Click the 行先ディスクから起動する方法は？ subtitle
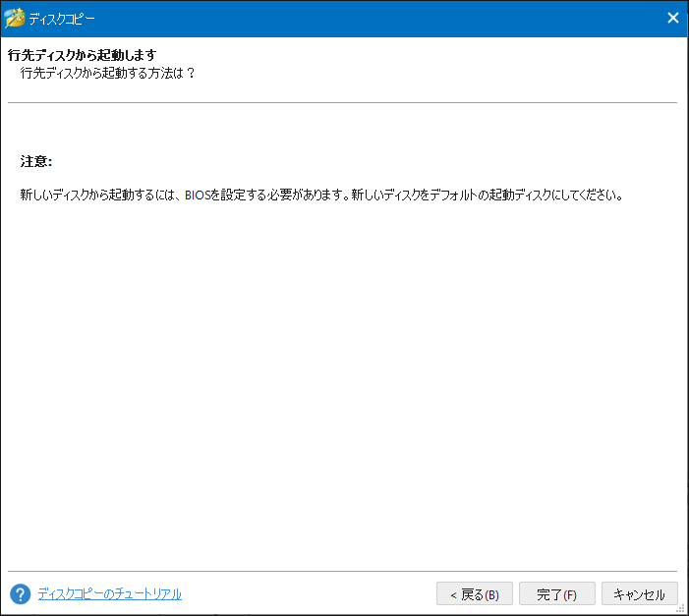 coord(108,73)
